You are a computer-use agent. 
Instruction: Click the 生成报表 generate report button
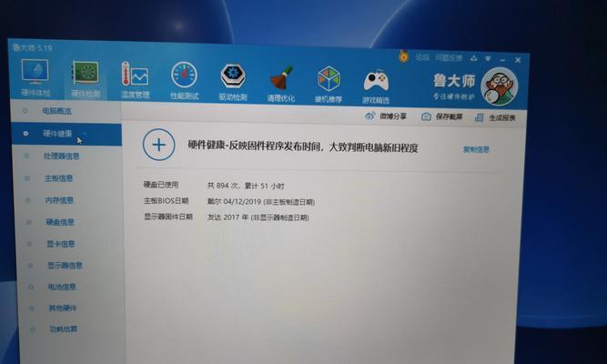[x=495, y=117]
